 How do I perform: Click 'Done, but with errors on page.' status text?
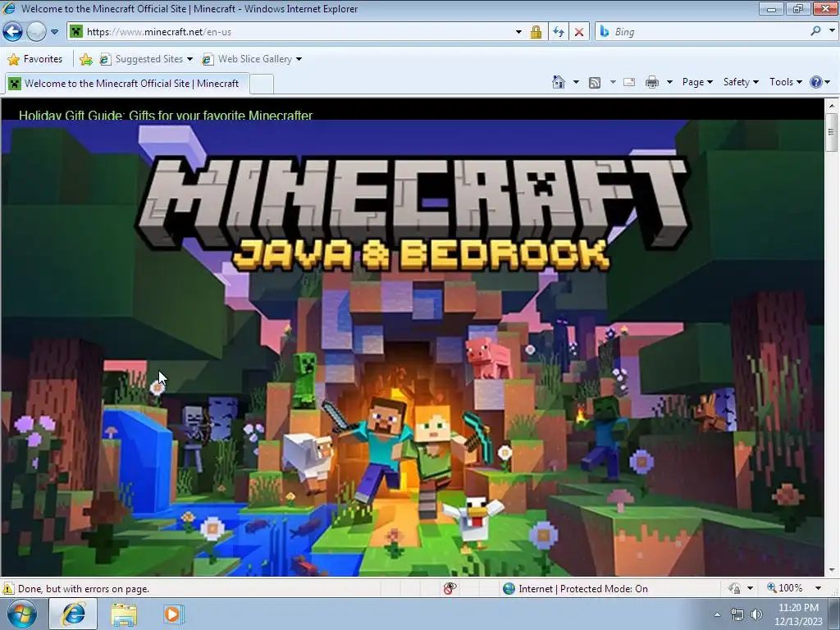tap(84, 589)
